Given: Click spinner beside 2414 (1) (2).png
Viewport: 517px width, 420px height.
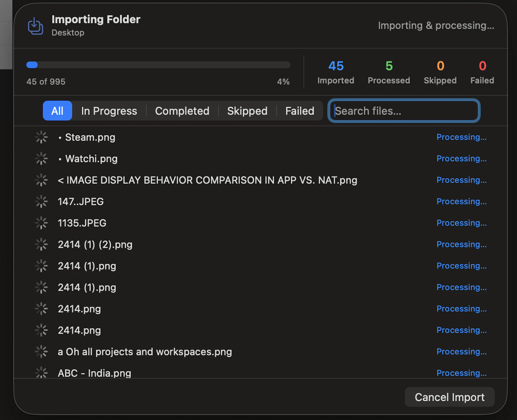Looking at the screenshot, I should [41, 244].
